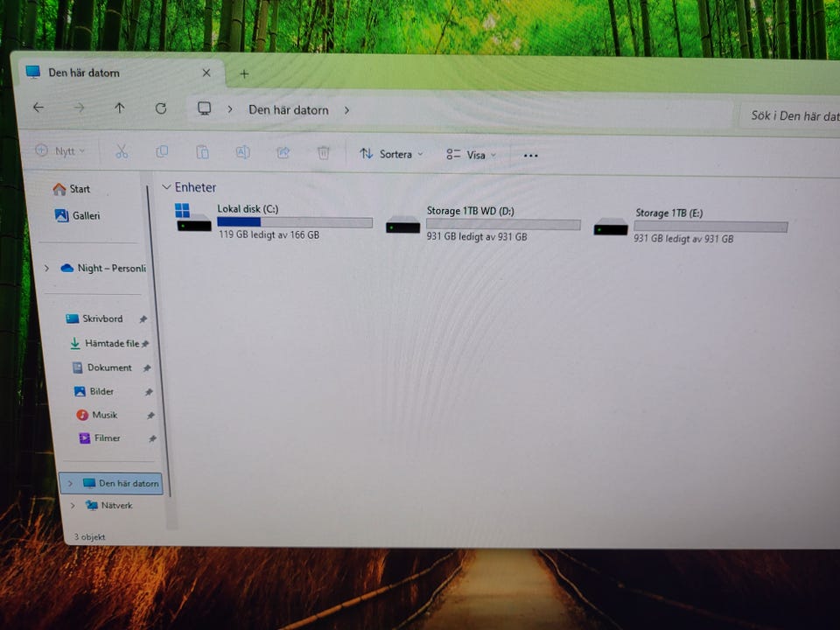Select Night – Personlig OneDrive entry
The image size is (840, 630).
103,268
